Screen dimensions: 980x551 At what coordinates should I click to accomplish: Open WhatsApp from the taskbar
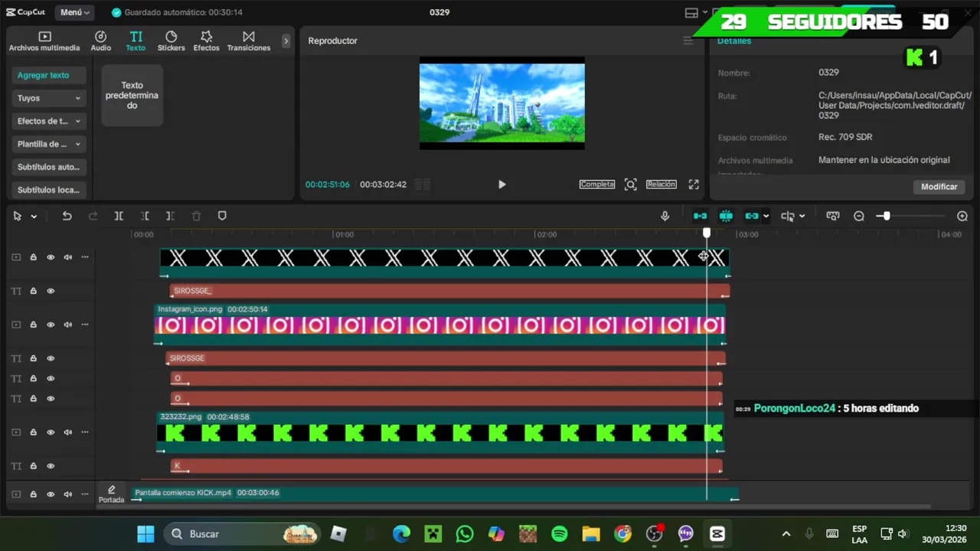[465, 533]
